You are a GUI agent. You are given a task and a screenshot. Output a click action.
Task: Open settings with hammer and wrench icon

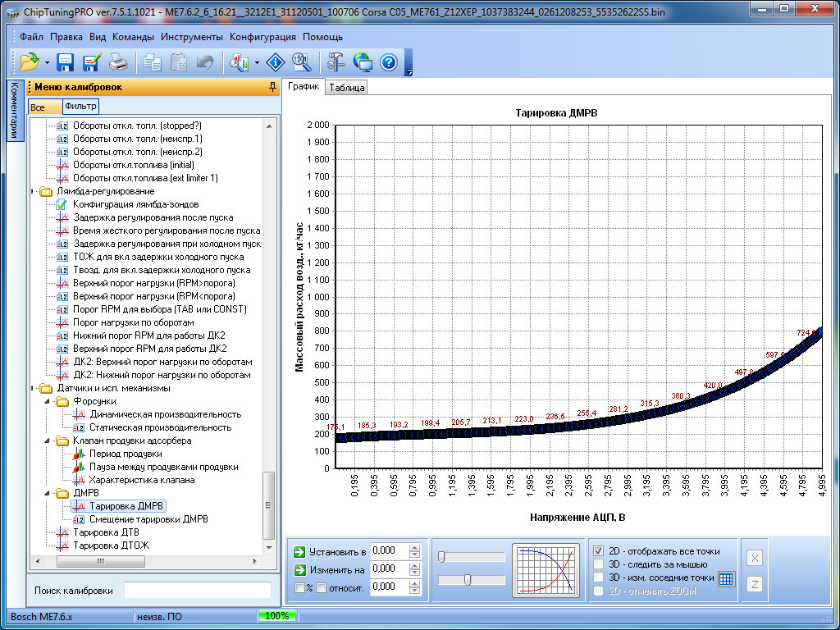[336, 62]
